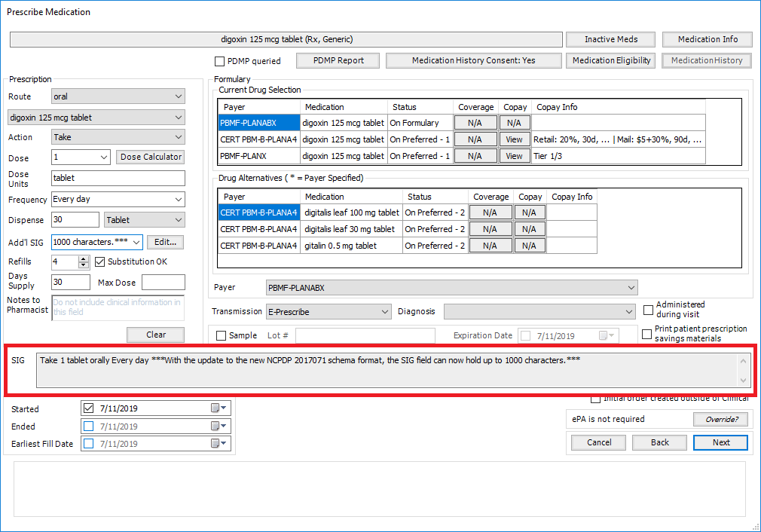Click the Edit... button for Add'l SIG
This screenshot has height=532, width=761.
165,242
